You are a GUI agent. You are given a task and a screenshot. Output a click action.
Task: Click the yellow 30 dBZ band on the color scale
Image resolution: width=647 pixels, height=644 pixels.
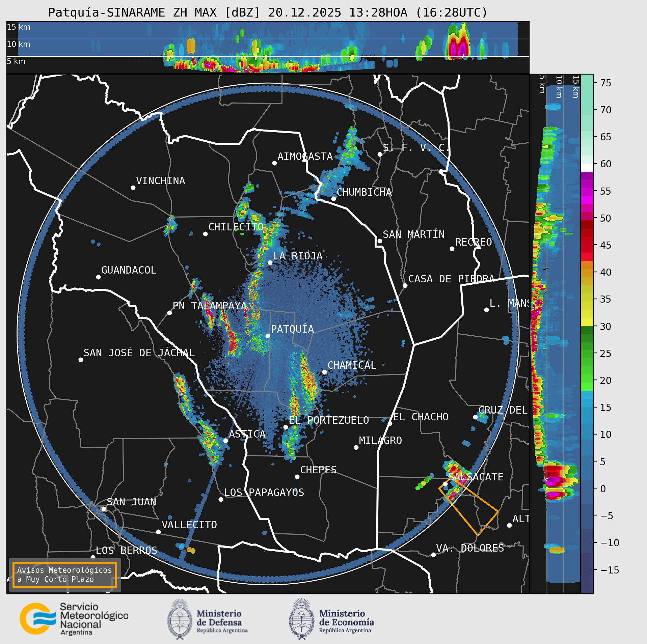tap(587, 321)
